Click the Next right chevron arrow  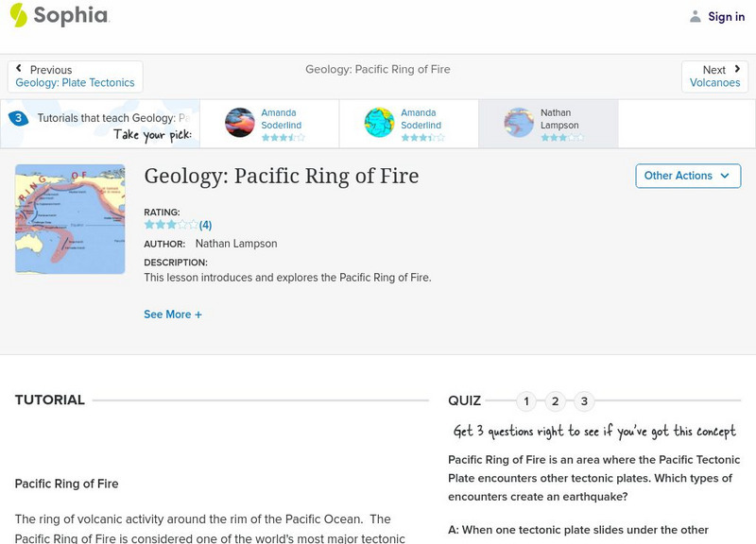(x=736, y=69)
